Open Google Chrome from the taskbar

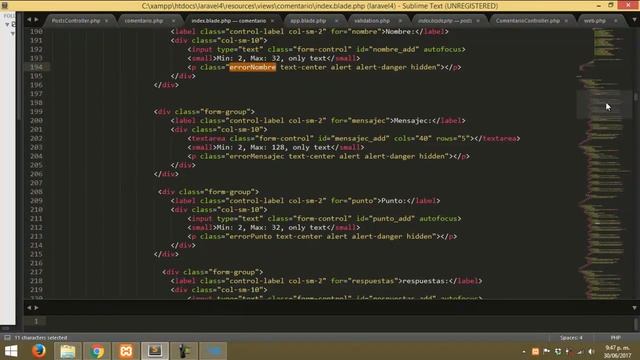click(x=97, y=351)
